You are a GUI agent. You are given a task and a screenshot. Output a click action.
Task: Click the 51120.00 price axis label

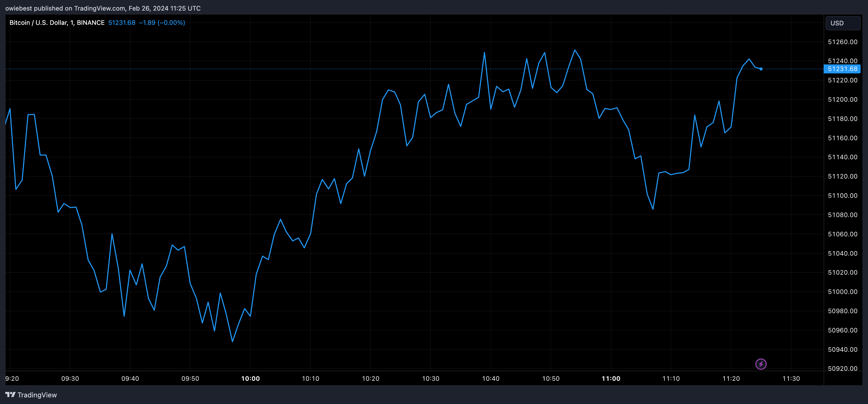842,176
